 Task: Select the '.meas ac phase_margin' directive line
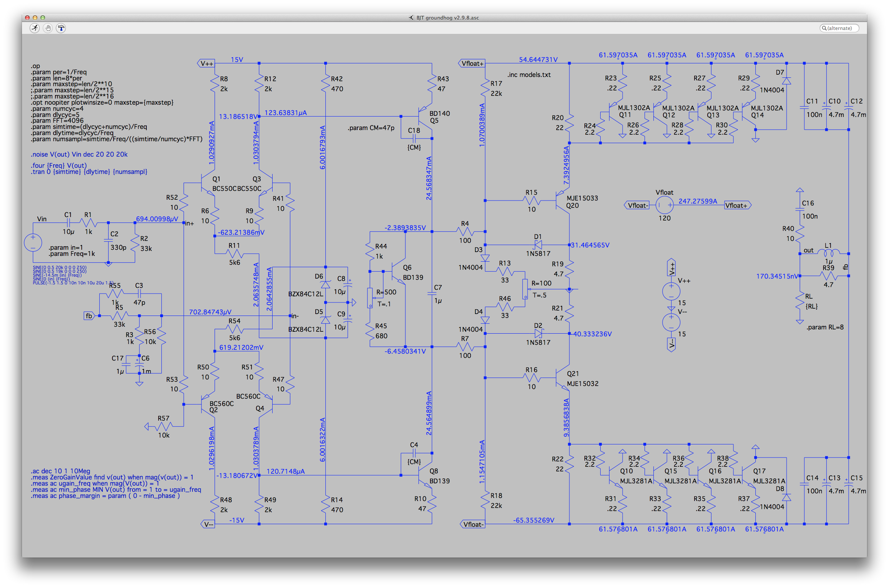point(105,496)
